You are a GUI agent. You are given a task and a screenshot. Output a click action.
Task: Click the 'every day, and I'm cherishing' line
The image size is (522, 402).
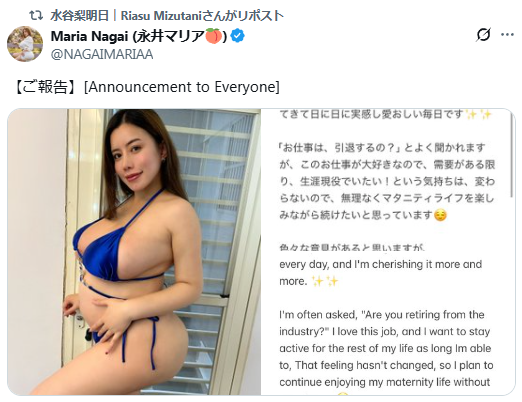pos(381,264)
